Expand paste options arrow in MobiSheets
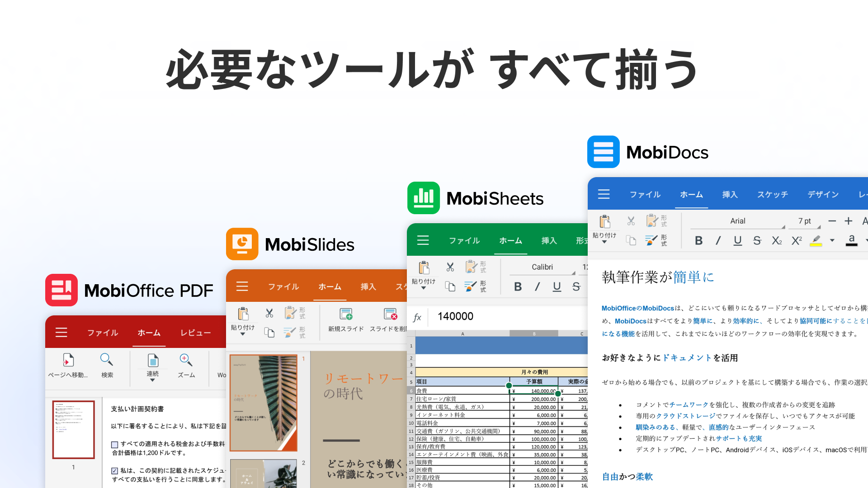 [424, 288]
